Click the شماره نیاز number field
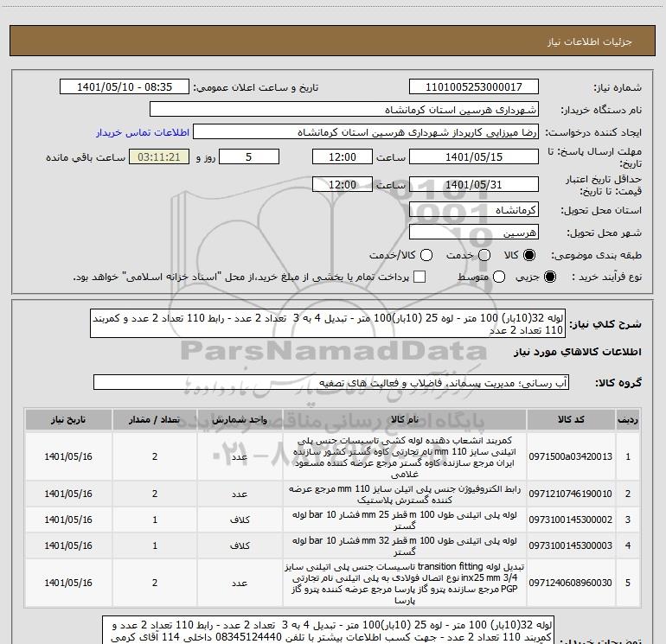This screenshot has width=666, height=644. 474,86
